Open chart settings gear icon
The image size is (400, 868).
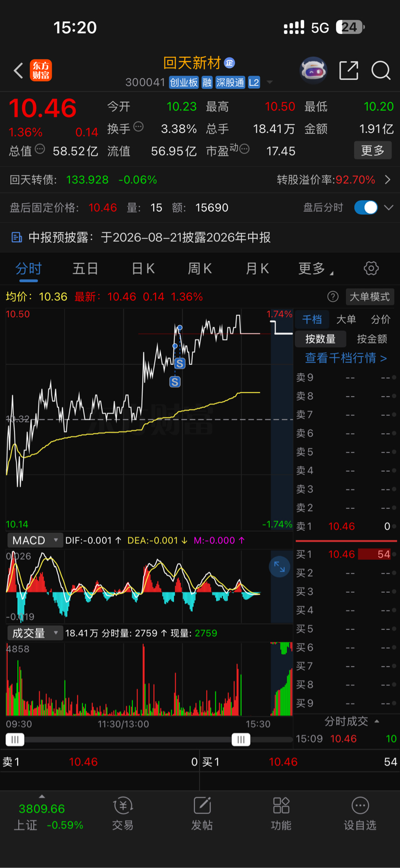(371, 268)
